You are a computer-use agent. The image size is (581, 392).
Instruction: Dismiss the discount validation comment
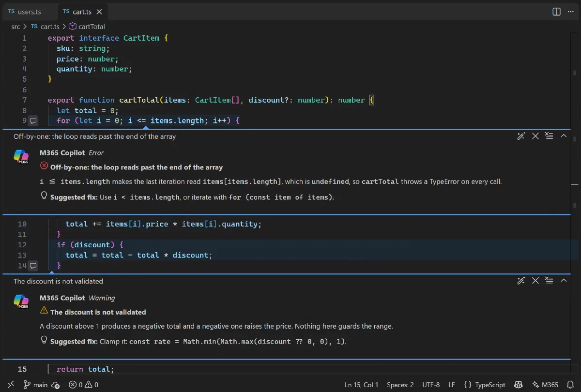[535, 281]
